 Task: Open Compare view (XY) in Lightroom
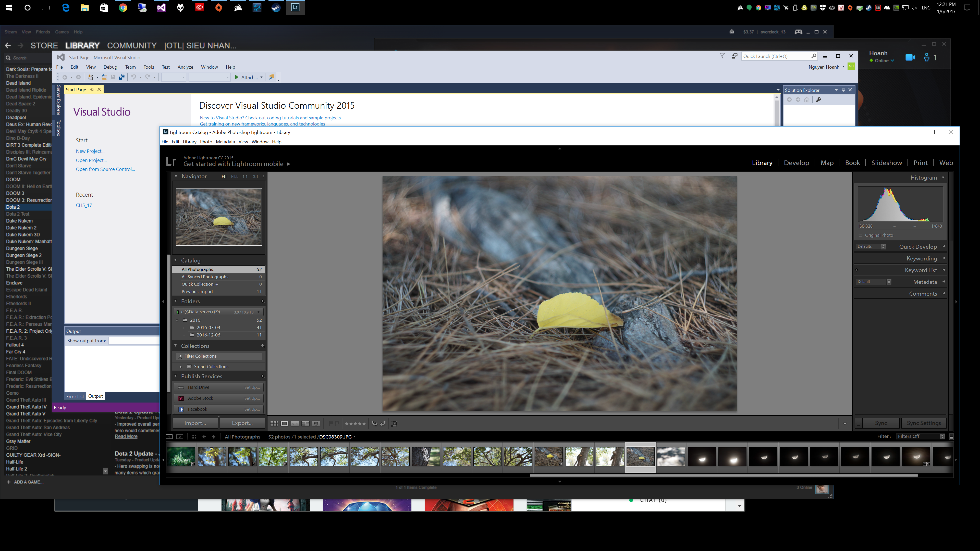pos(295,424)
